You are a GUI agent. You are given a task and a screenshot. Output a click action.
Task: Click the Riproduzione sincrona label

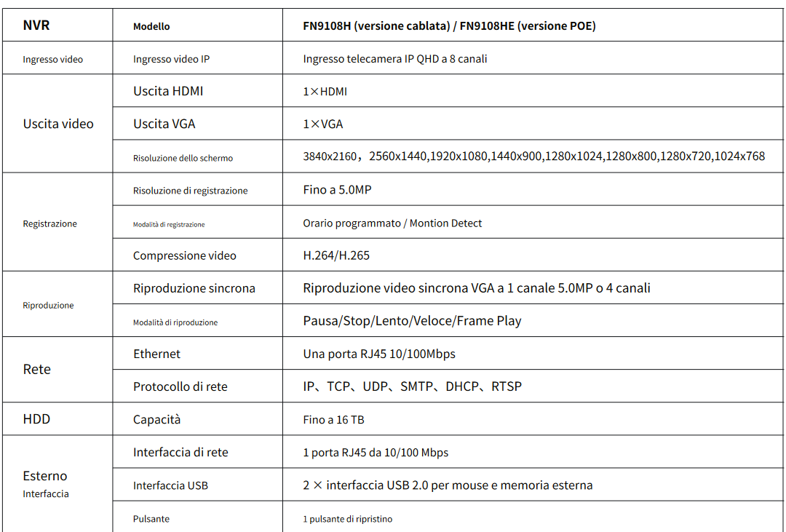click(194, 288)
